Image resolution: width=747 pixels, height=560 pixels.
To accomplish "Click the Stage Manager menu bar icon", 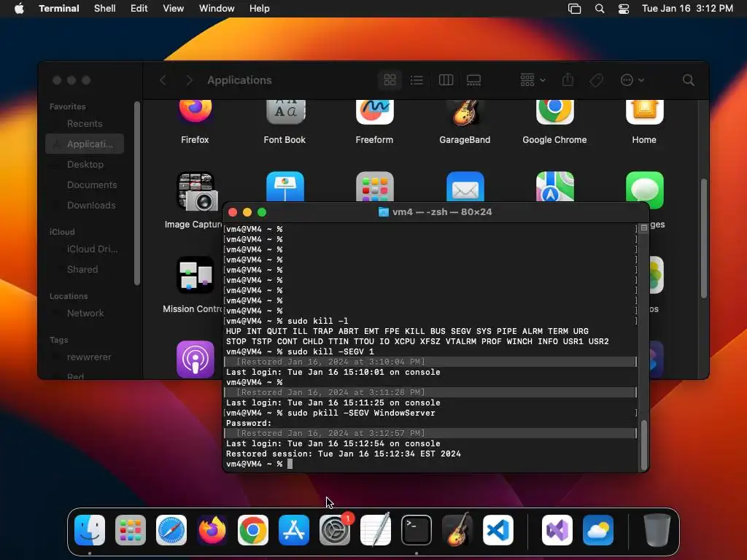I will pyautogui.click(x=575, y=8).
